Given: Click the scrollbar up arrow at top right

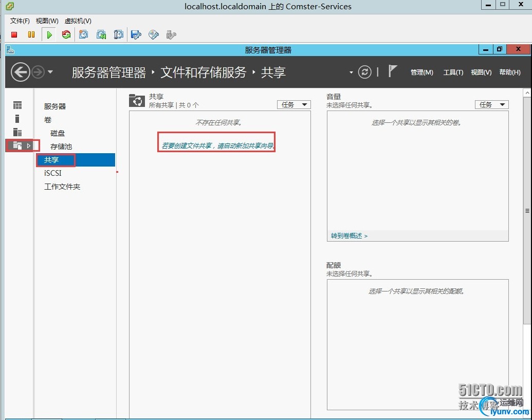Looking at the screenshot, I should point(527,93).
